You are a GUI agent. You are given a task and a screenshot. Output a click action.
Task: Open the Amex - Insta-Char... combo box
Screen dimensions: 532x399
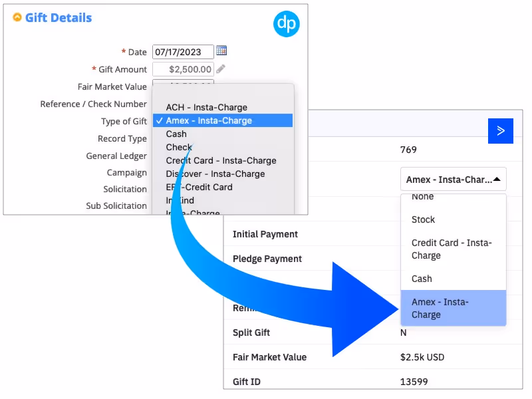454,179
